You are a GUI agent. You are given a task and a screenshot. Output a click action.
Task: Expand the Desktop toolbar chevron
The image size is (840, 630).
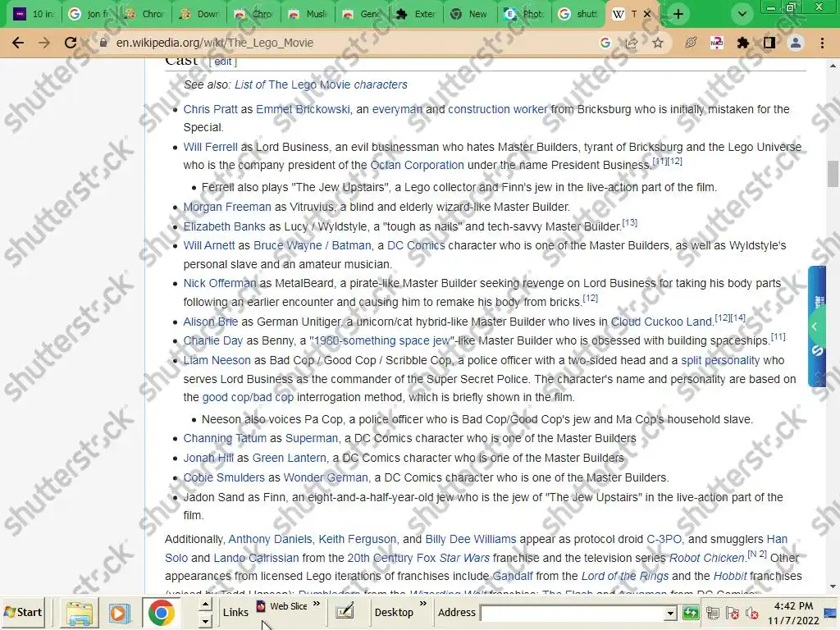pos(423,604)
